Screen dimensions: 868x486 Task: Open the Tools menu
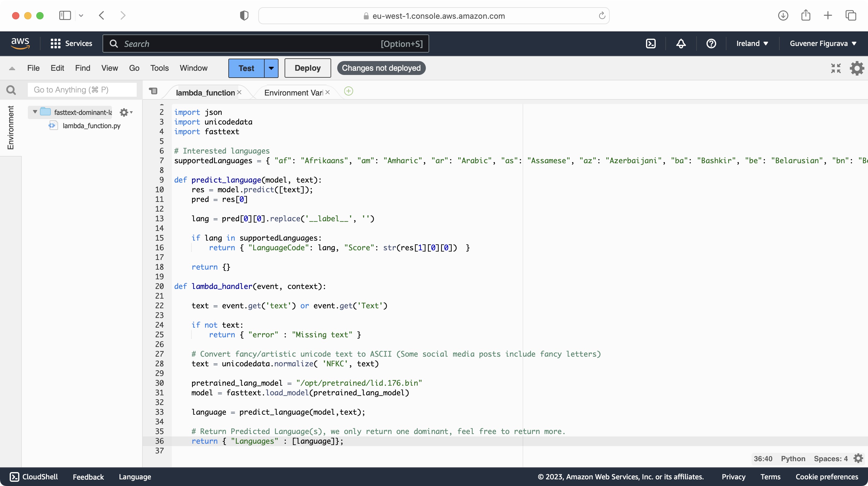(159, 68)
